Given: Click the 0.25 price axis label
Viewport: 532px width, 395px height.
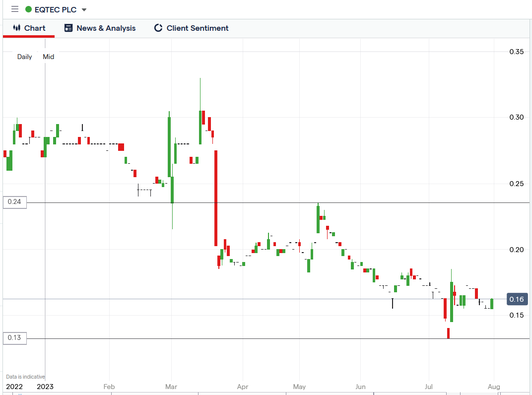Looking at the screenshot, I should click(x=517, y=184).
